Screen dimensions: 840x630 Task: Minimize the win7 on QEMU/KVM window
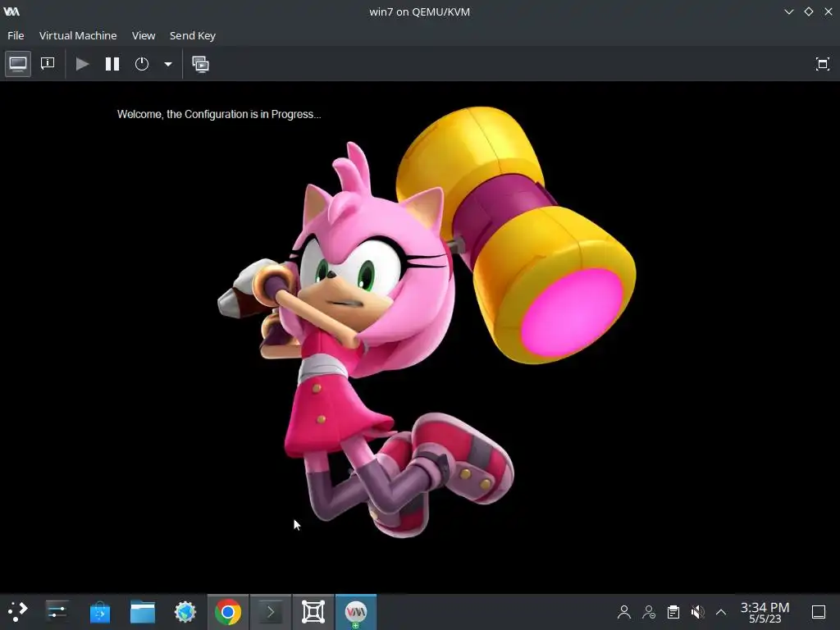788,11
